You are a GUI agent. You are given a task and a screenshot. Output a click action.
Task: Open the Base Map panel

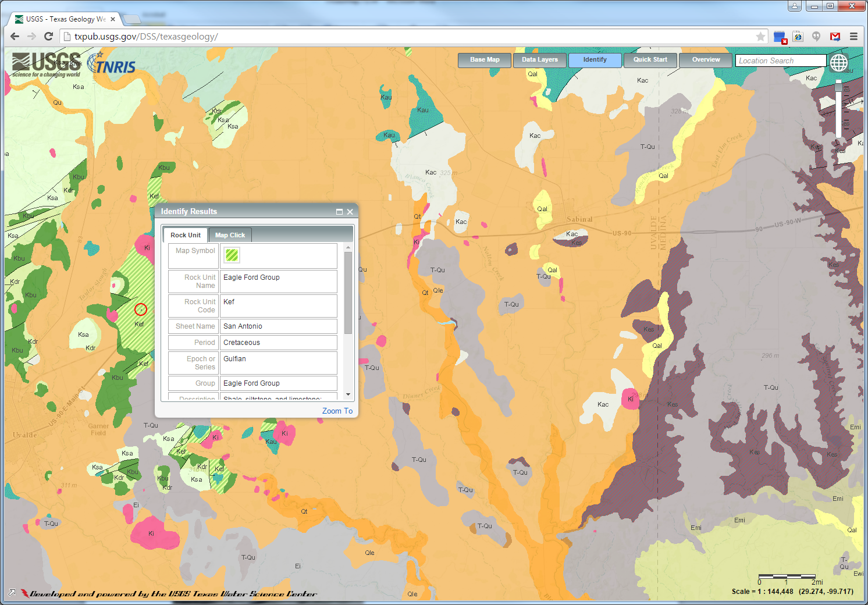tap(484, 60)
